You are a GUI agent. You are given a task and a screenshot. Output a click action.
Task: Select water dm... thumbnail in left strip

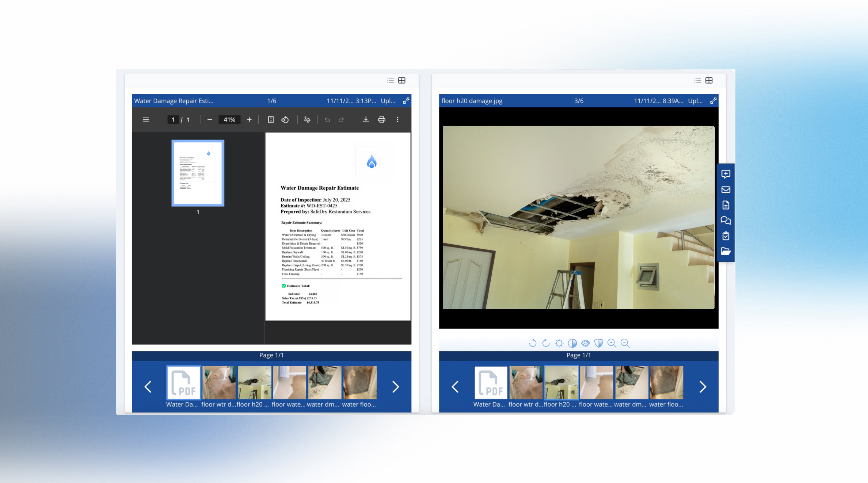tap(324, 383)
